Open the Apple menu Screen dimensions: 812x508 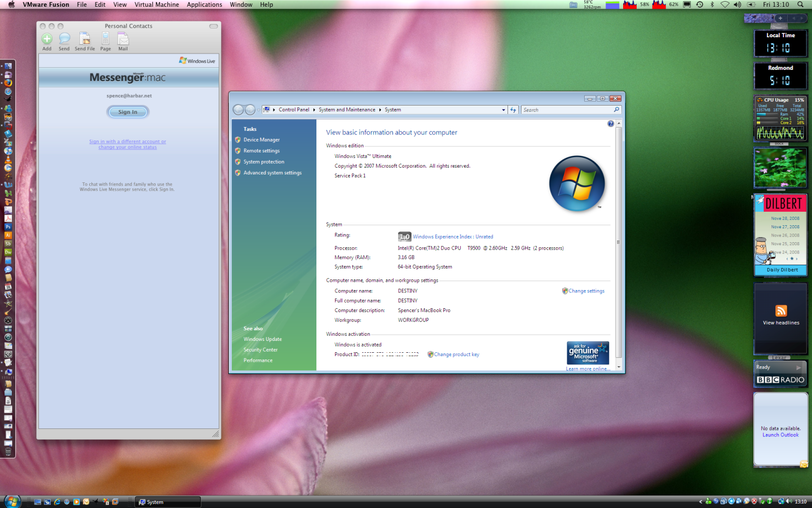[x=11, y=5]
